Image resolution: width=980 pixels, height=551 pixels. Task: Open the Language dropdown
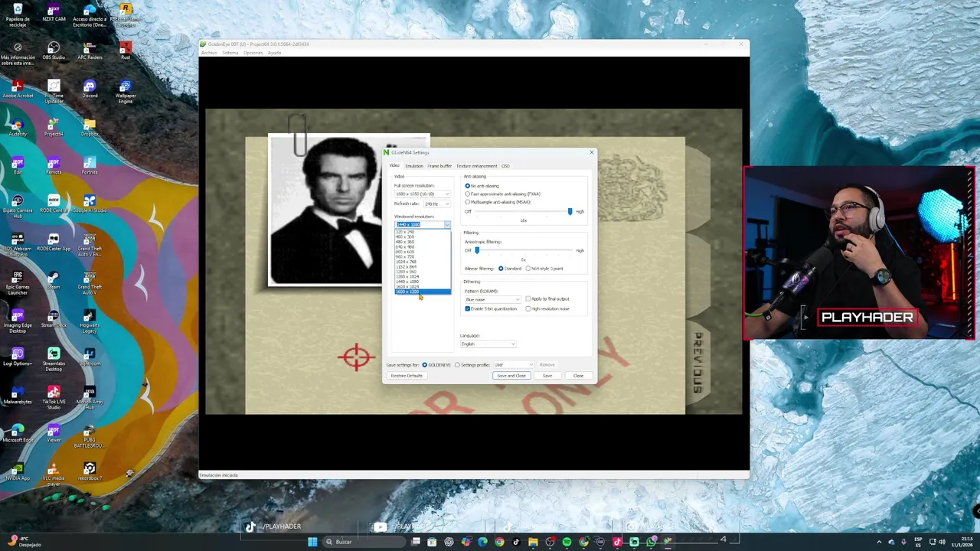tap(488, 344)
